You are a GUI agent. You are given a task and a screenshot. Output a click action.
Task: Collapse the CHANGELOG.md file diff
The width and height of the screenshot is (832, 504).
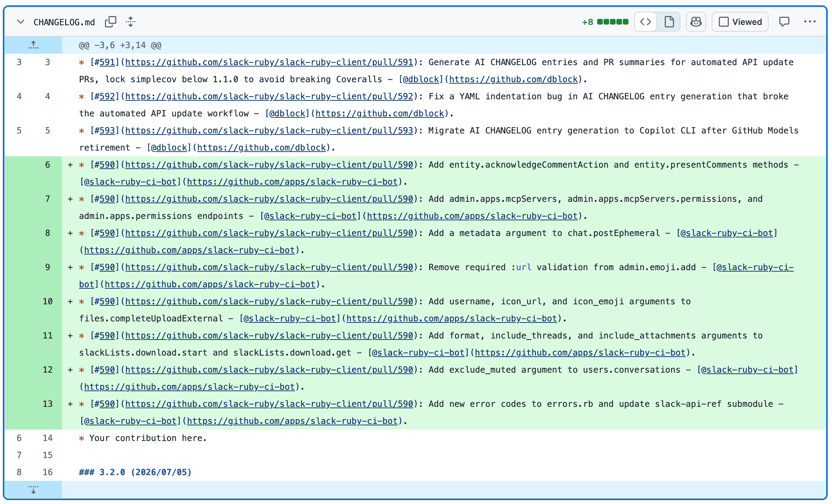[21, 22]
